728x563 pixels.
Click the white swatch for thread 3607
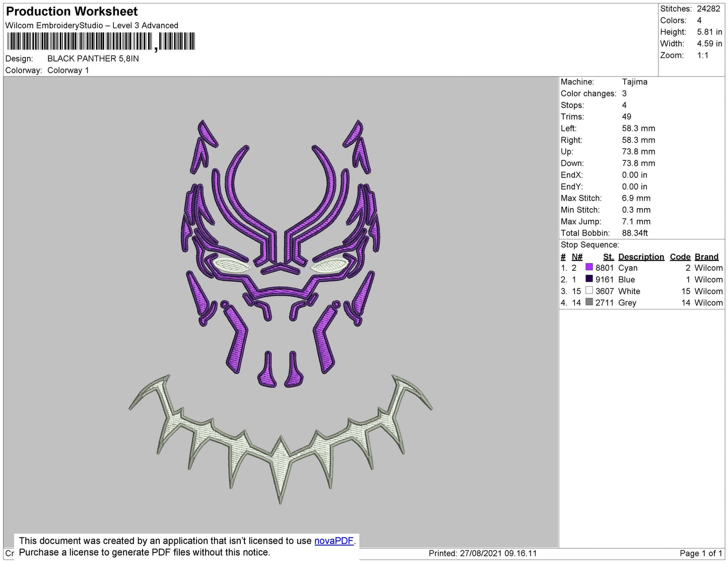coord(589,290)
